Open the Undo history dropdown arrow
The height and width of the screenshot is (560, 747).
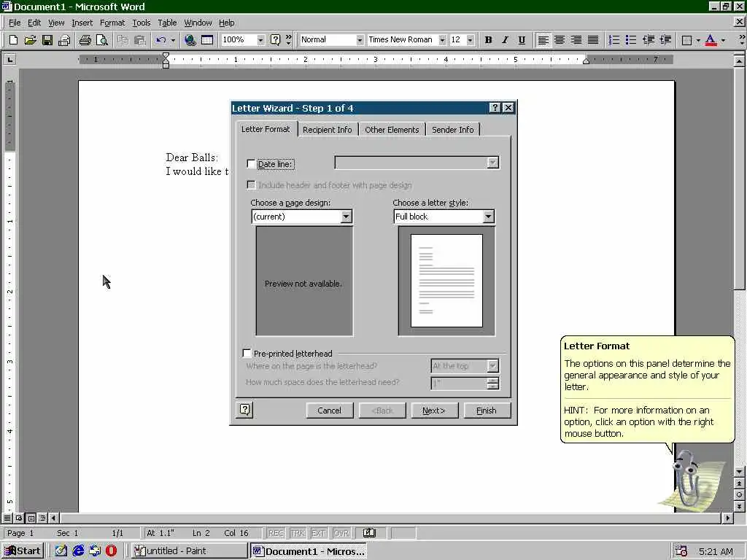tap(173, 40)
